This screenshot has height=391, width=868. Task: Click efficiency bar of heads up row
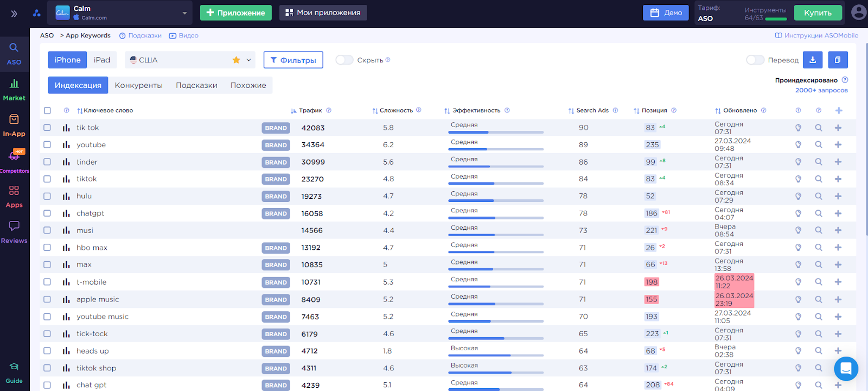click(496, 355)
